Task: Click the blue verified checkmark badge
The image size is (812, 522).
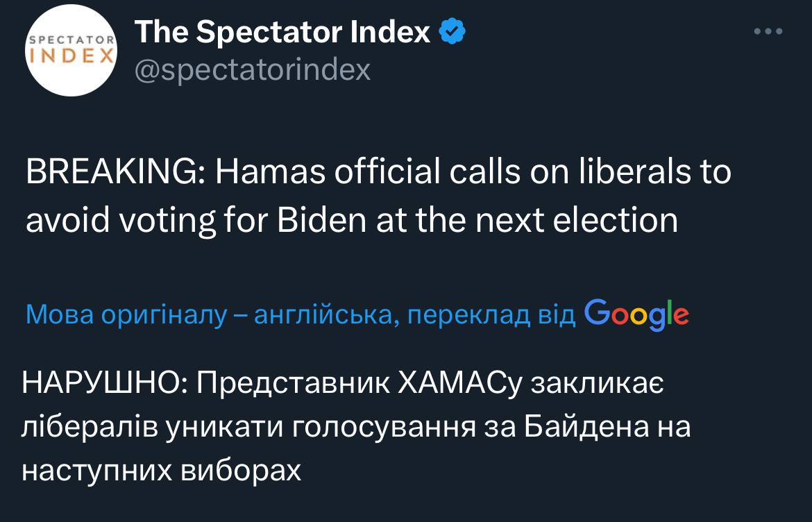Action: tap(452, 32)
